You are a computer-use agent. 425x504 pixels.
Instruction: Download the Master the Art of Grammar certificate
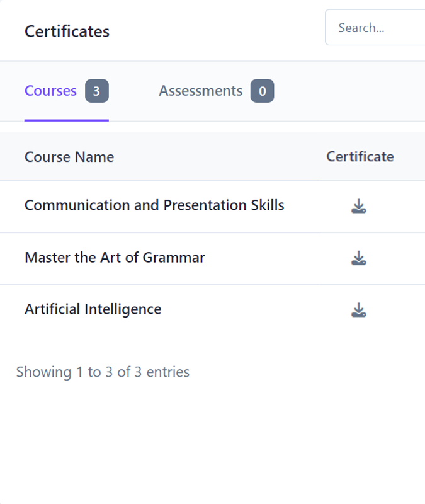359,258
